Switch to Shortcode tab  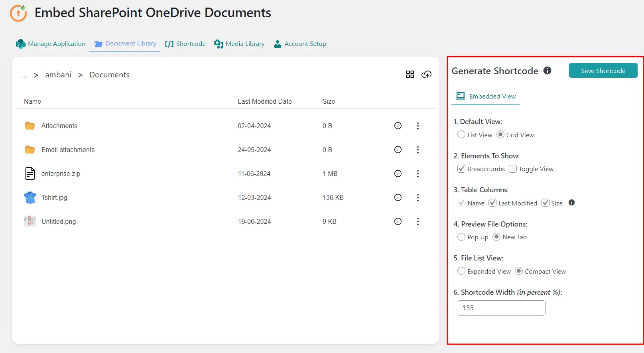point(185,44)
